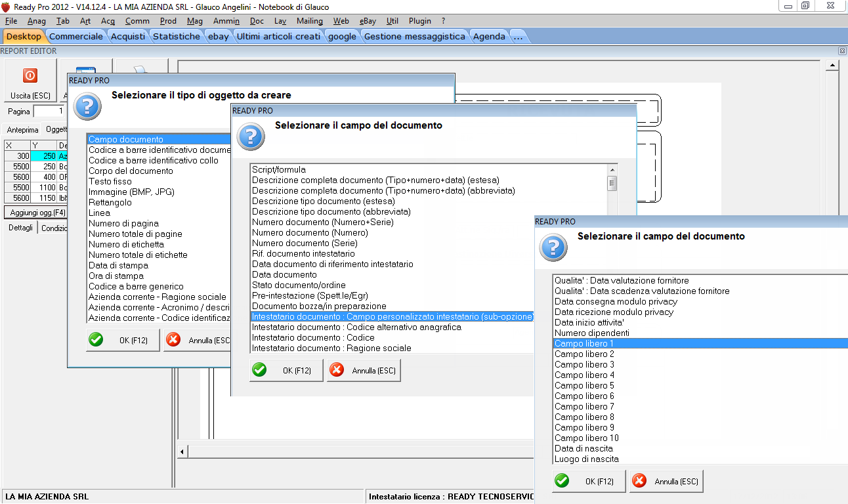
Task: Open the Art menu
Action: click(x=85, y=21)
